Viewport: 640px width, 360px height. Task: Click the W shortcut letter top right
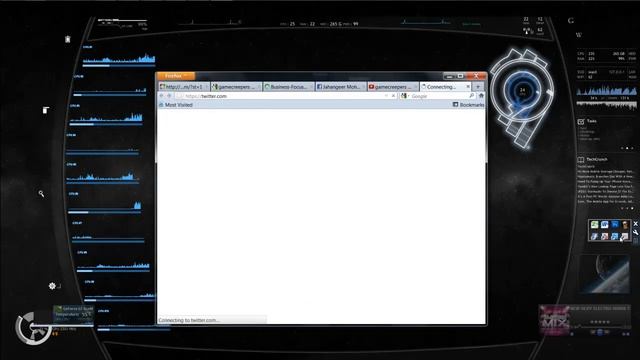tap(578, 35)
